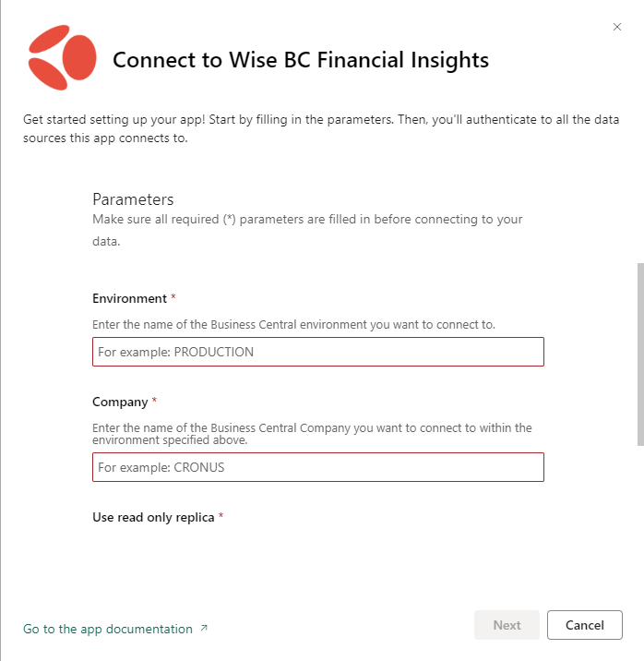The width and height of the screenshot is (644, 661).
Task: Click the Wise BC Financial Insights logo
Action: pyautogui.click(x=62, y=57)
